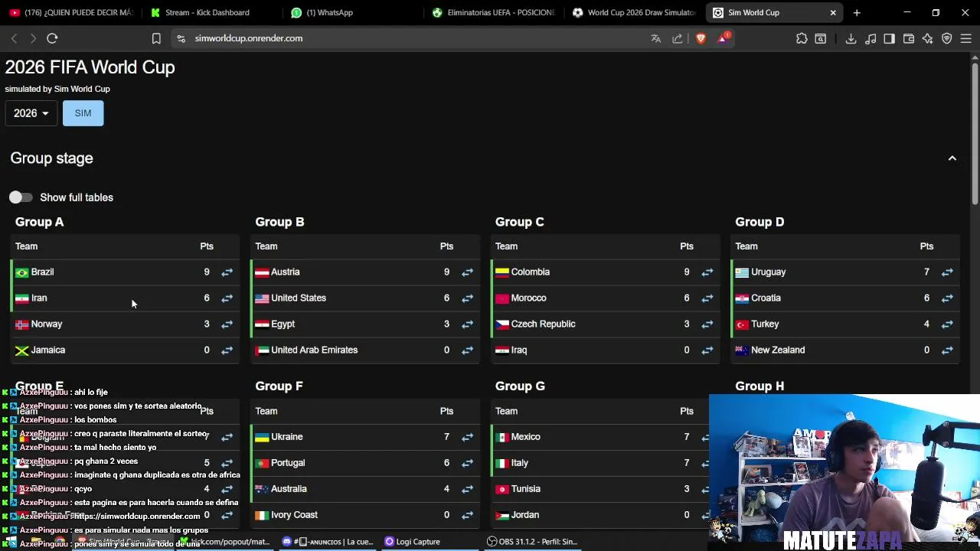
Task: Open the Brave VPN shield icon
Action: (x=947, y=38)
